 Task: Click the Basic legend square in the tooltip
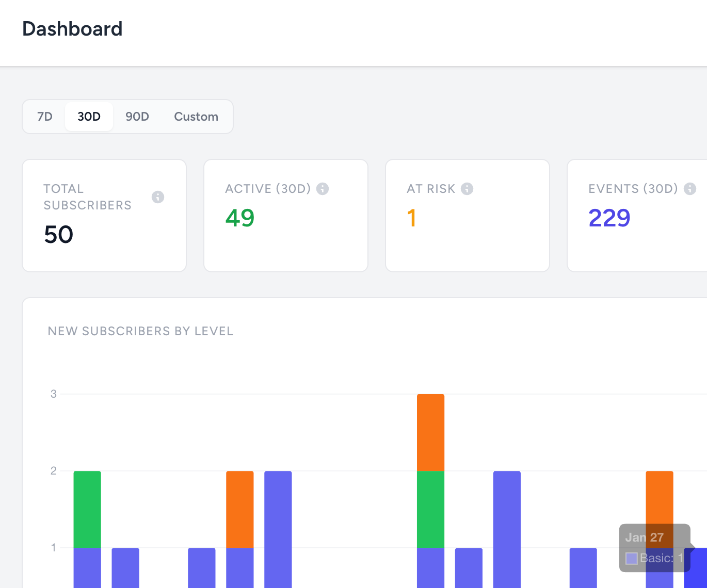pos(631,558)
